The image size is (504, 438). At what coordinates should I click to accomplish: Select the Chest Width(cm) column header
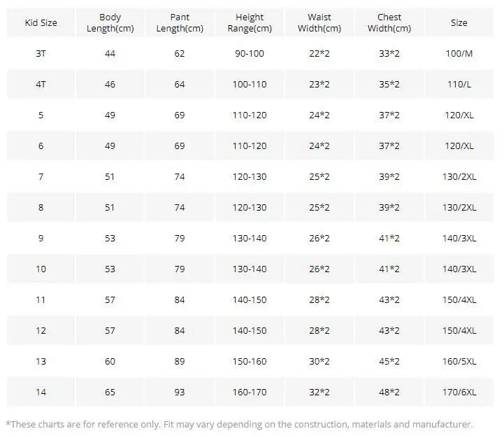(389, 23)
